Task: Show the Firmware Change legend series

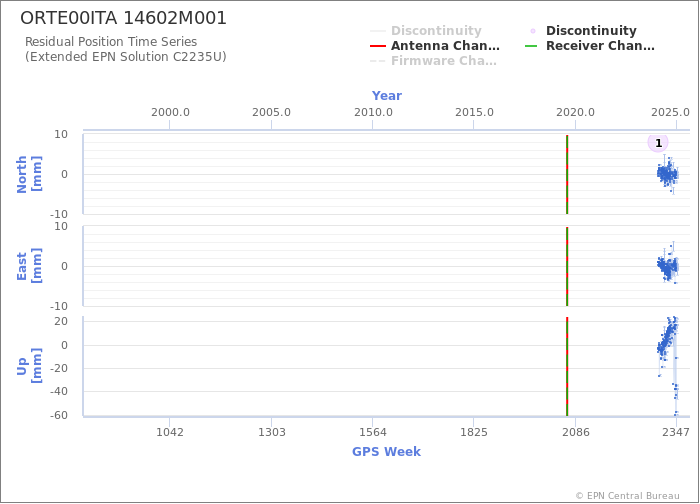Action: [433, 61]
